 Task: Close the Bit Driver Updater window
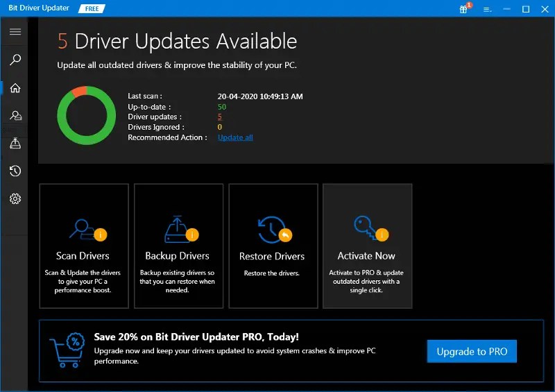545,9
